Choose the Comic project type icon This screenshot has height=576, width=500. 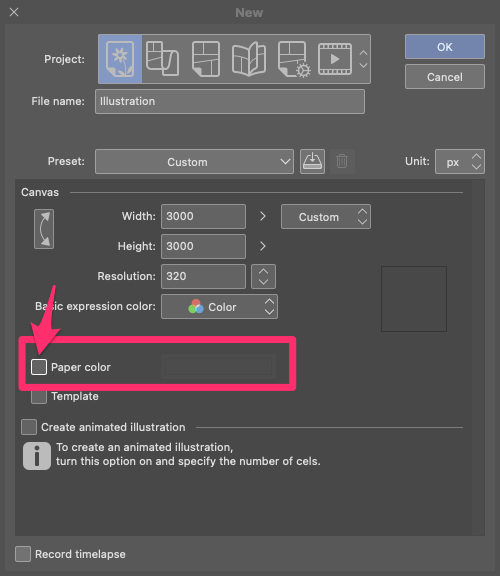(x=206, y=59)
